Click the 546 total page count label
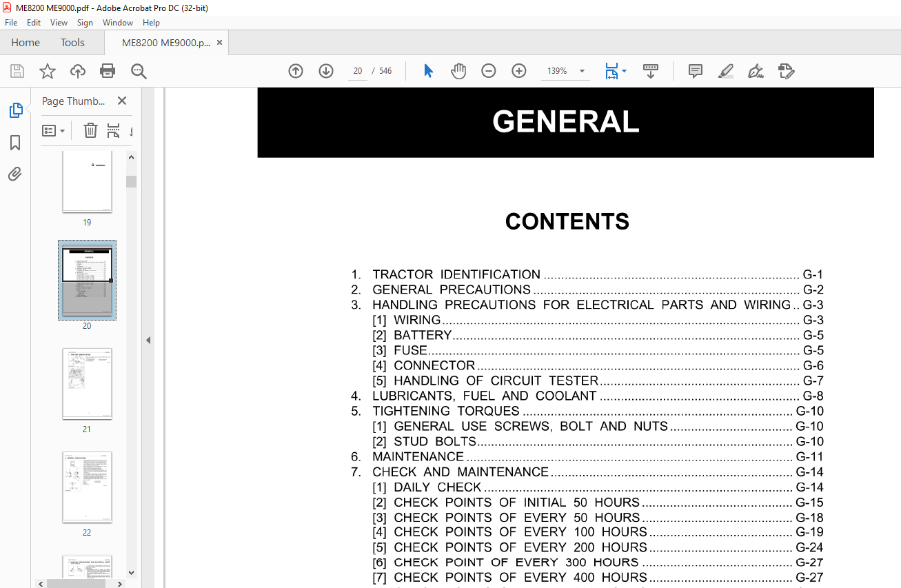The height and width of the screenshot is (588, 901). point(385,71)
